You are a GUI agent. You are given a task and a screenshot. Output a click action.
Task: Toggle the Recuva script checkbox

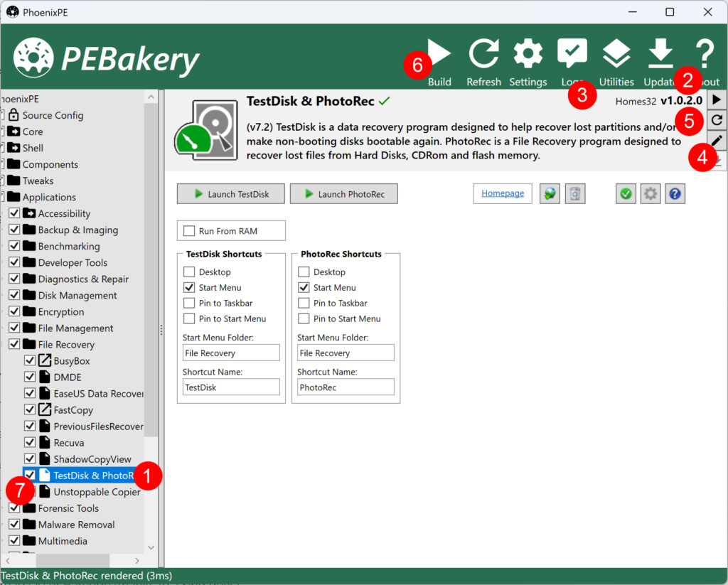30,443
